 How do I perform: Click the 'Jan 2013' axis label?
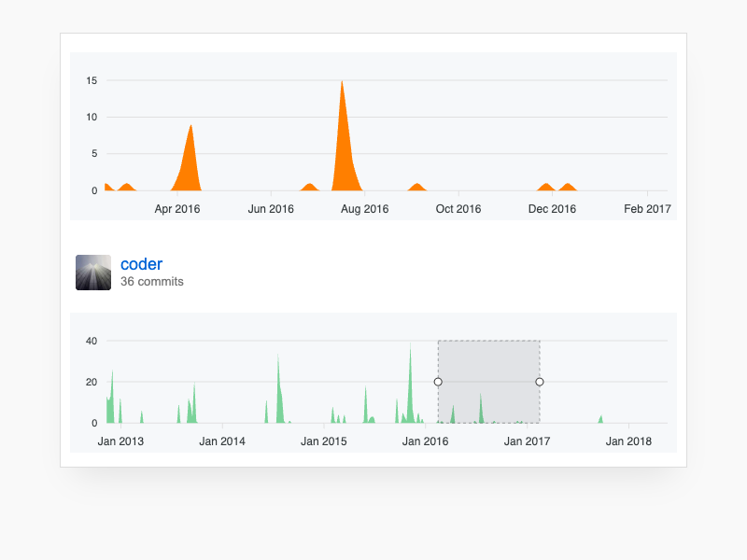click(120, 441)
